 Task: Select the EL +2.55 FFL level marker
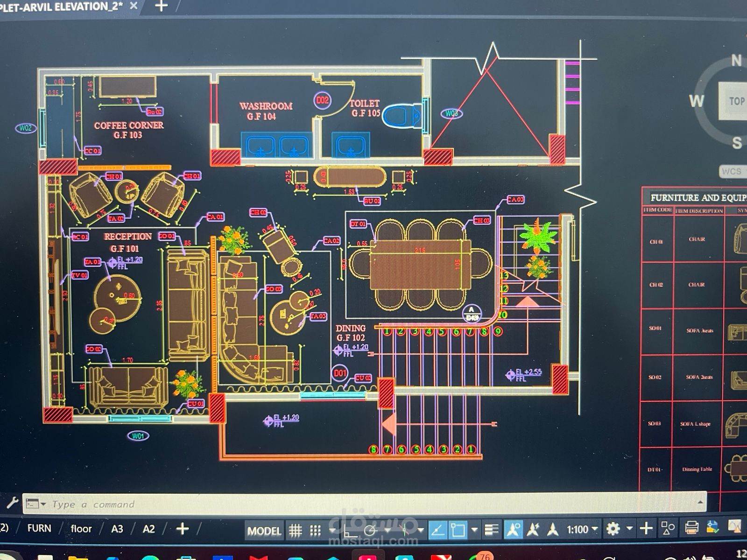[x=524, y=375]
